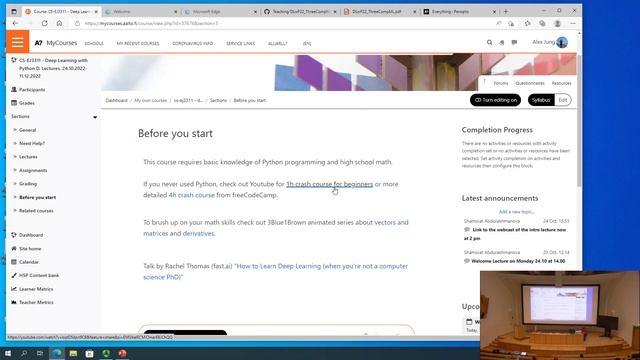Open the derivatives link
This screenshot has height=360, width=640.
pos(198,233)
